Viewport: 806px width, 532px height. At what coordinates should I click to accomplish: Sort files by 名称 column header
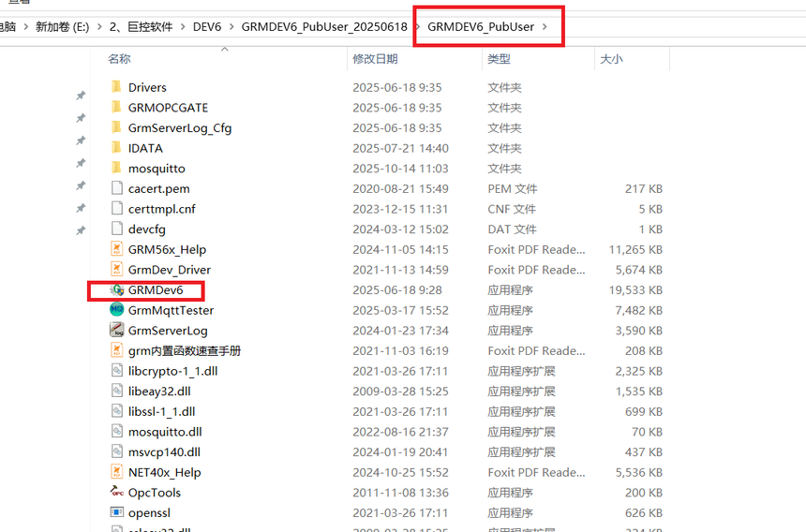pos(119,59)
